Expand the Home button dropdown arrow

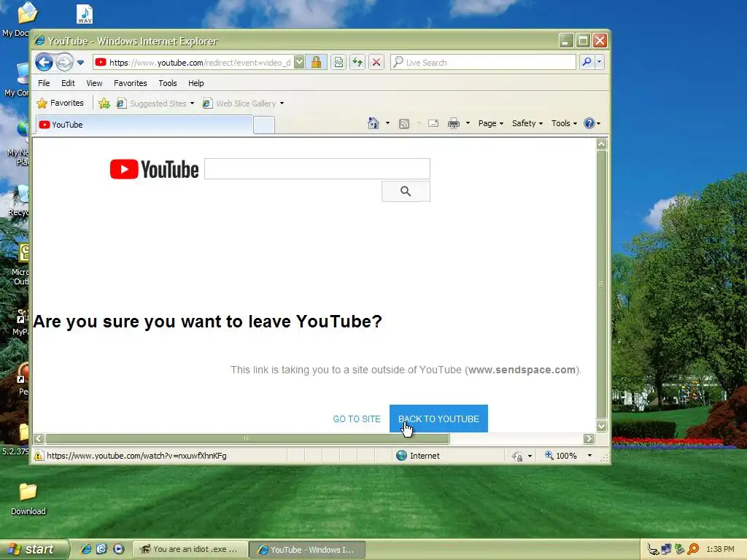pyautogui.click(x=387, y=123)
